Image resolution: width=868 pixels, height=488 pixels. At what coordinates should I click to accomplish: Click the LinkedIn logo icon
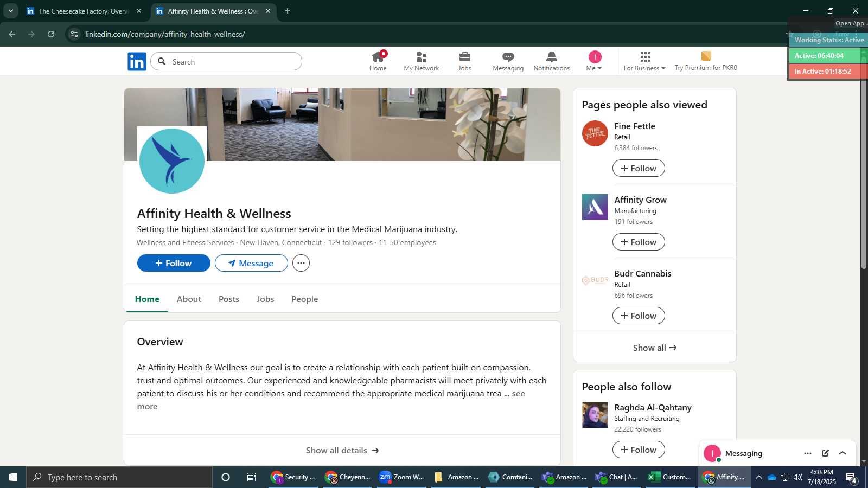click(137, 61)
